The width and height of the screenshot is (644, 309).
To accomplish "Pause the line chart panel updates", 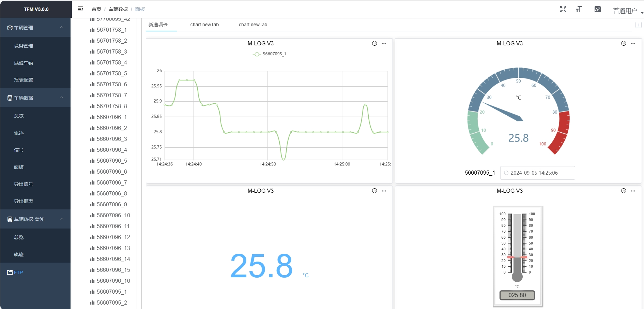I will pyautogui.click(x=374, y=43).
